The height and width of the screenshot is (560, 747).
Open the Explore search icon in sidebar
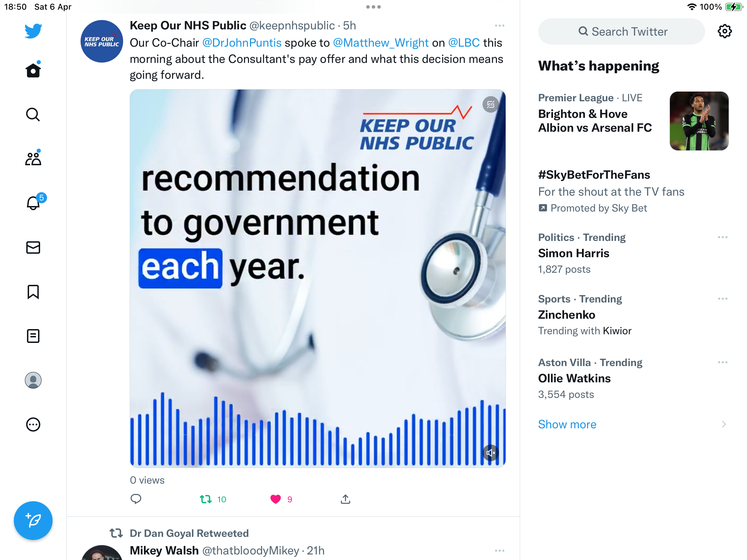coord(33,114)
